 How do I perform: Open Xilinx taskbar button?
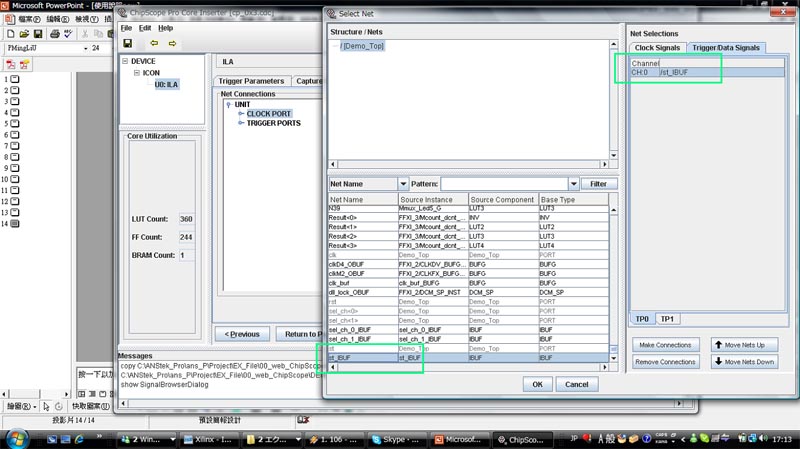coord(208,439)
